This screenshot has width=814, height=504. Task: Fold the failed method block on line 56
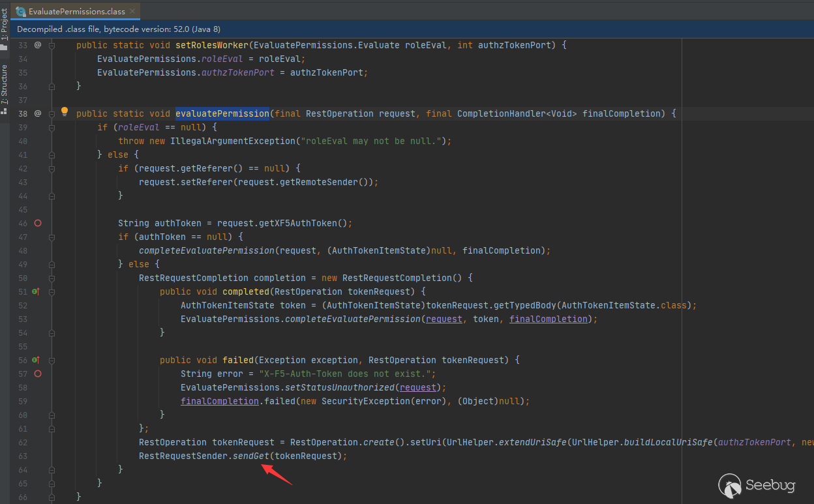coord(52,360)
